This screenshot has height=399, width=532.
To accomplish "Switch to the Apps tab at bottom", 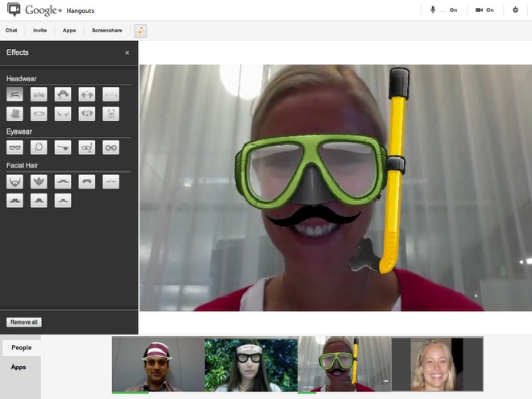I will click(x=19, y=367).
